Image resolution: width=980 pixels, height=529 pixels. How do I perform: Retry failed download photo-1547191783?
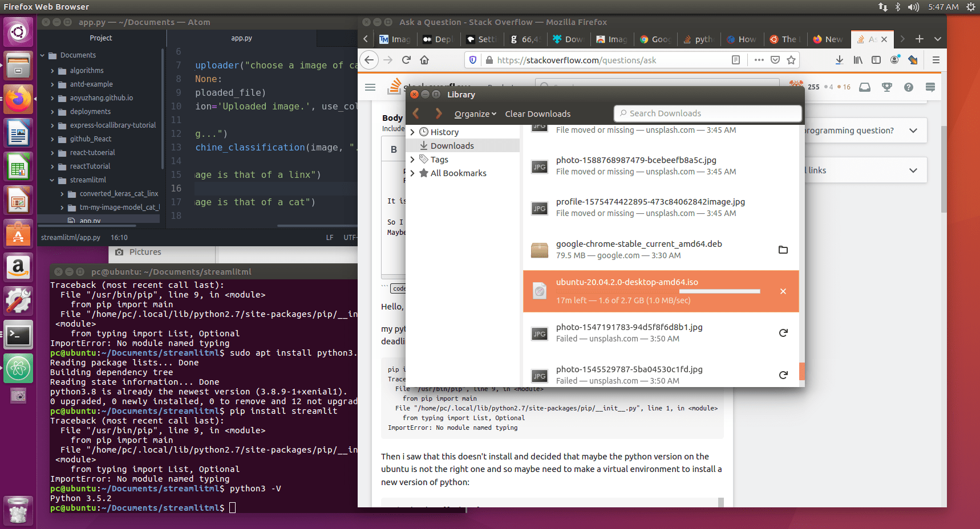(783, 333)
